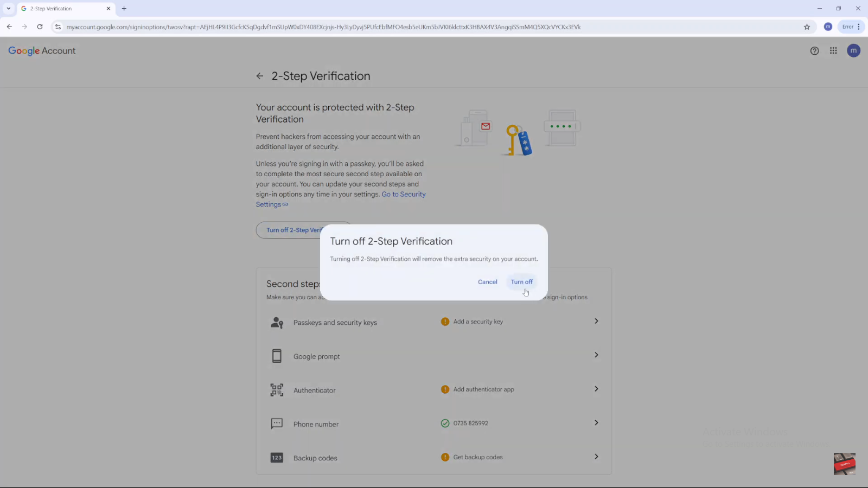Click the Google prompt phone icon
The width and height of the screenshot is (868, 488).
point(277,356)
